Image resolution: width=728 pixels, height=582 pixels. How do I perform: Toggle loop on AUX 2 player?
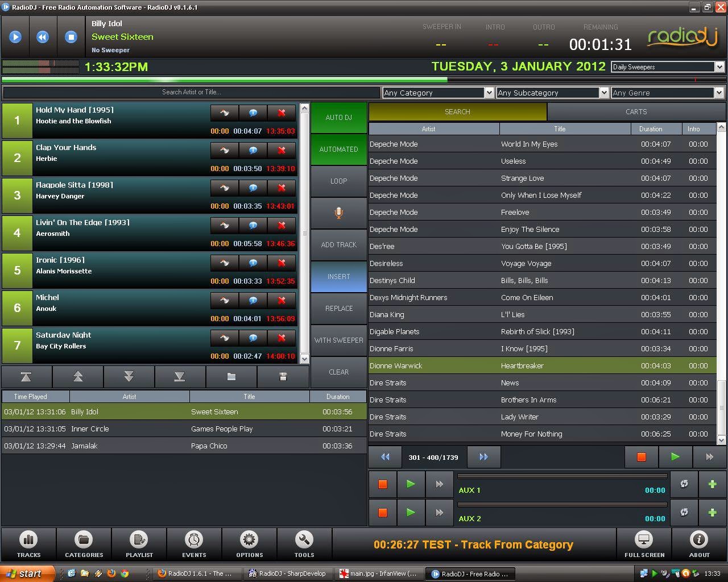[x=684, y=513]
